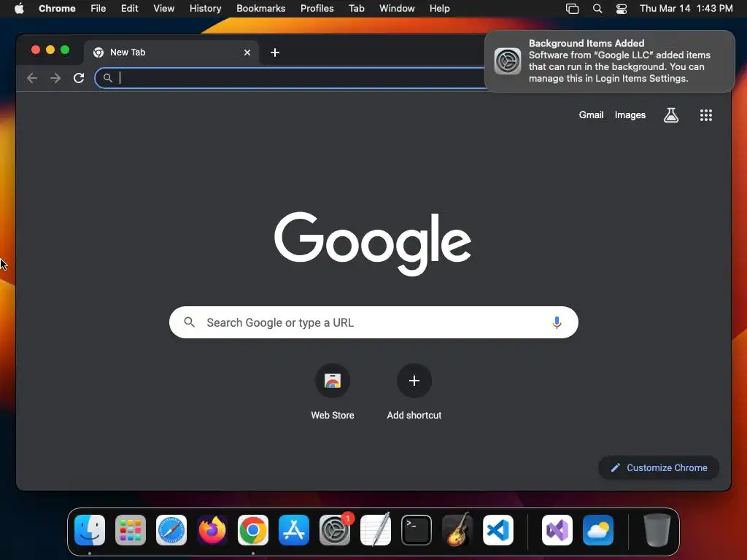Screen dimensions: 747x560
Task: Focus the Chrome address bar
Action: (x=290, y=78)
